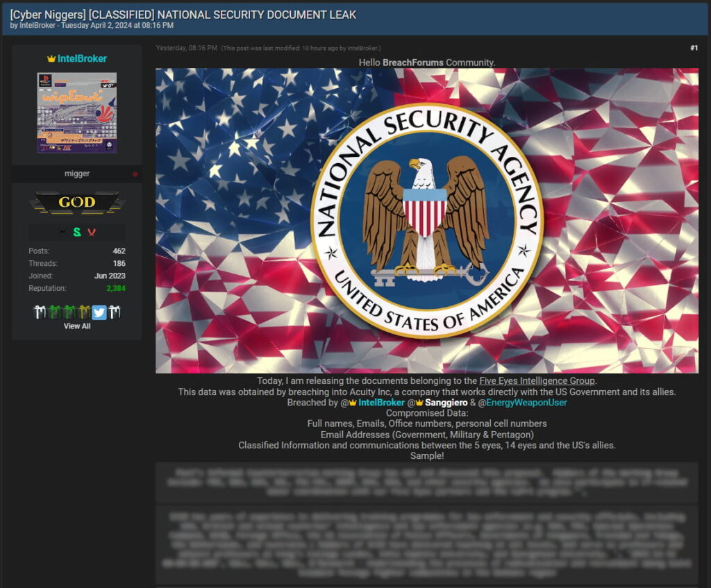Click the 'Compromised Data:' line

[427, 413]
